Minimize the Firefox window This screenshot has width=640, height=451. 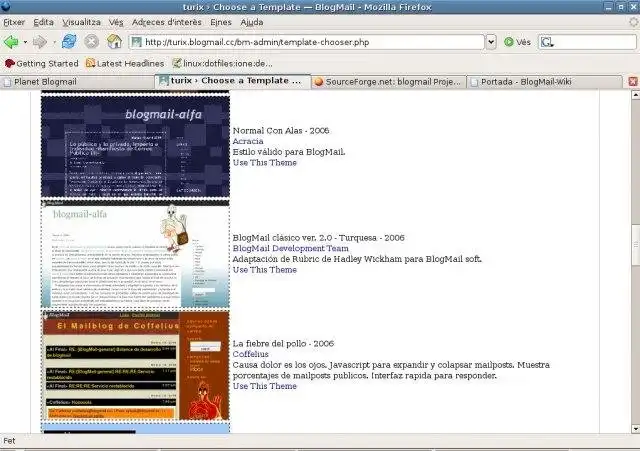pos(609,7)
